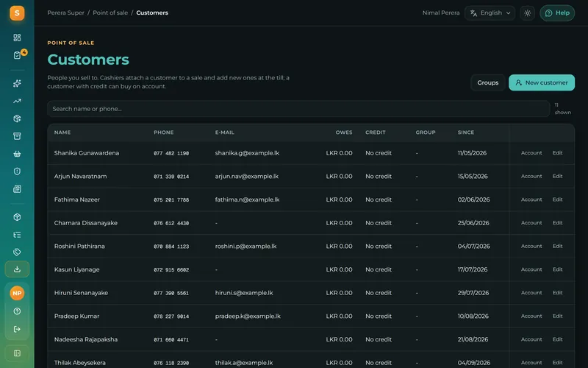Click the 11 shown count label
The image size is (588, 368).
pos(562,108)
